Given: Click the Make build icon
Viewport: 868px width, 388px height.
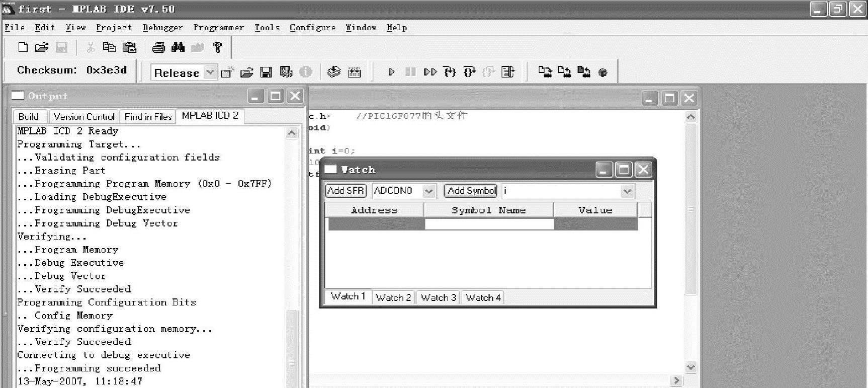Looking at the screenshot, I should [334, 72].
